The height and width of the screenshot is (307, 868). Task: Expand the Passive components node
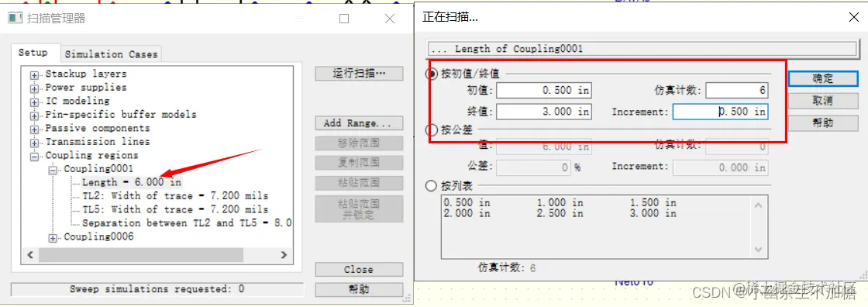35,129
